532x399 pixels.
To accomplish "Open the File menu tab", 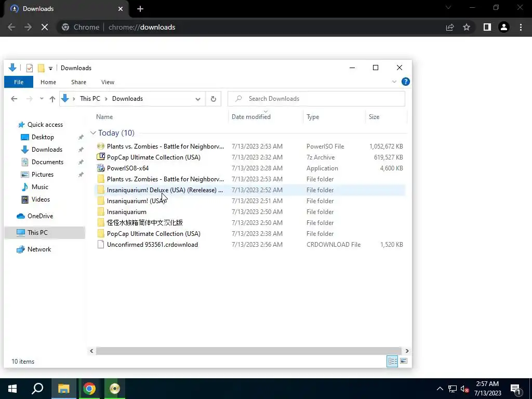I will coord(19,82).
